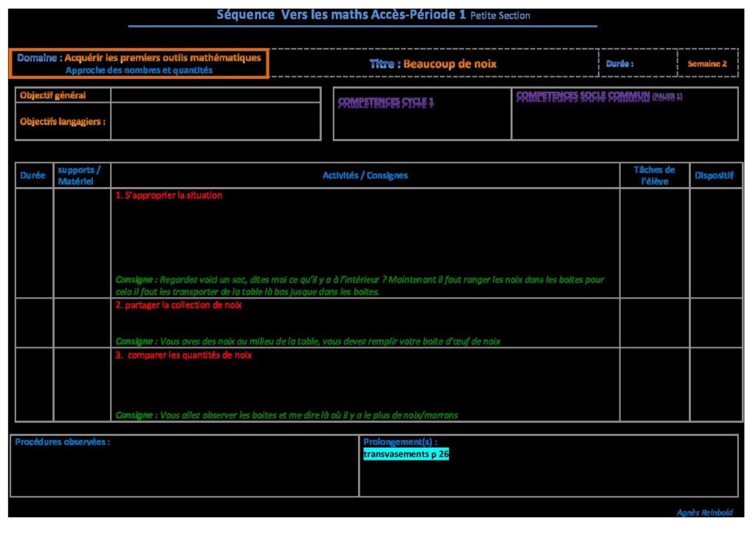Click the highlighted 'transvasements p 26' text

pos(405,454)
